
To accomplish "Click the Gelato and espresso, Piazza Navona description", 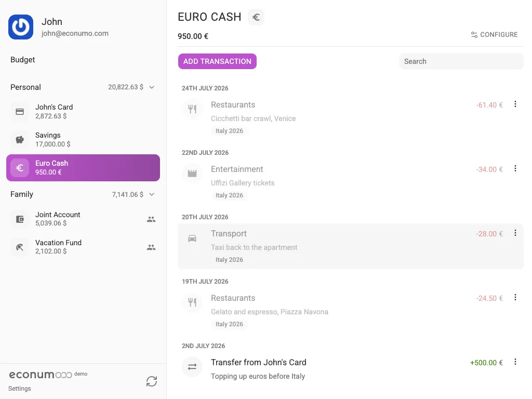I will tap(270, 312).
